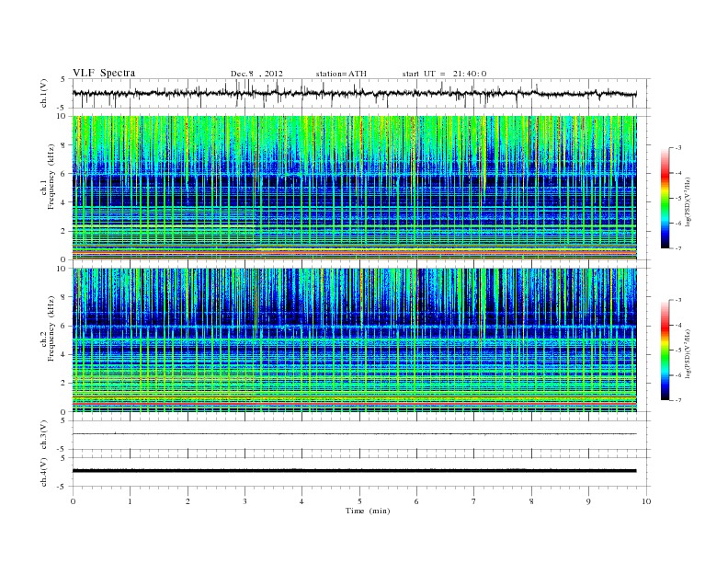Click the "4" kHz tick on ch.1 frequency axis

64,202
